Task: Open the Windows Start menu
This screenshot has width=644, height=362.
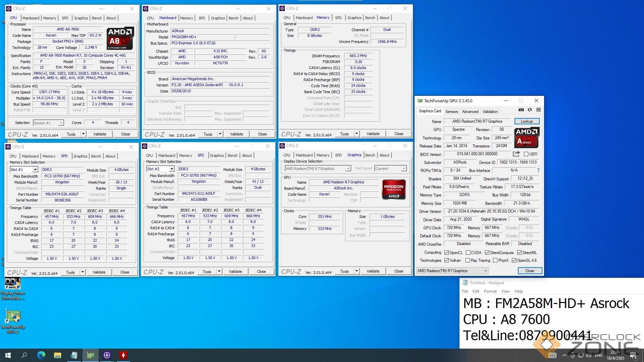Action: point(8,355)
